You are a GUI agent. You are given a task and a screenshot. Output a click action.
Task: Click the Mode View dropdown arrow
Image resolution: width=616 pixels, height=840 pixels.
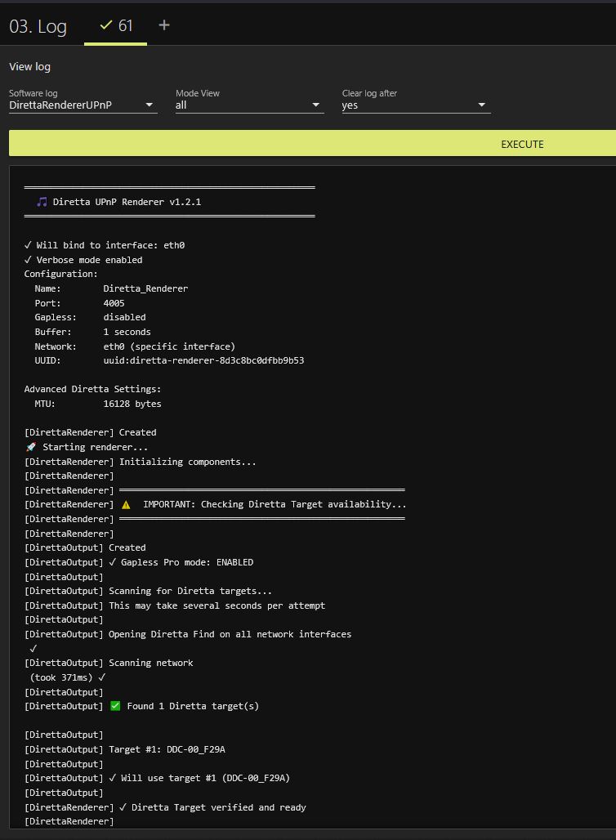(315, 105)
